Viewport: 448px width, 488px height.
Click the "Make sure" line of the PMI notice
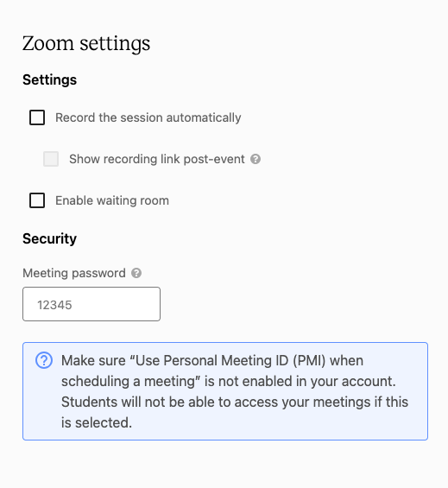coord(212,361)
